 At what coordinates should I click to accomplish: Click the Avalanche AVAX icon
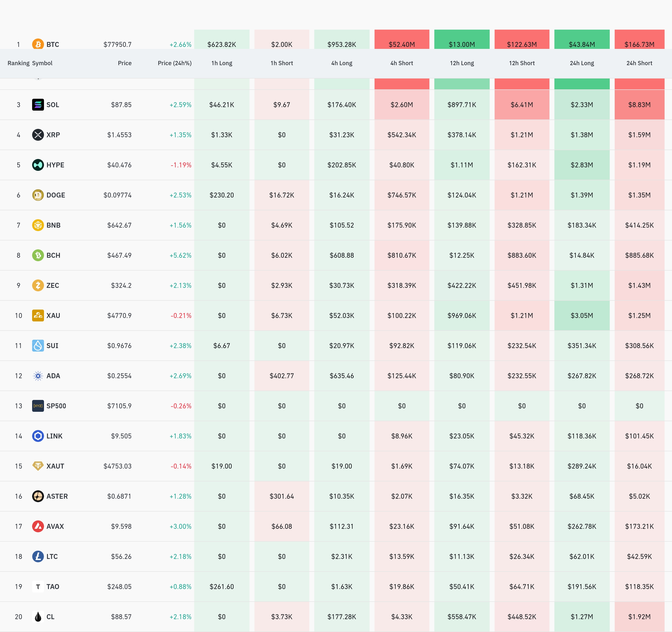click(38, 526)
